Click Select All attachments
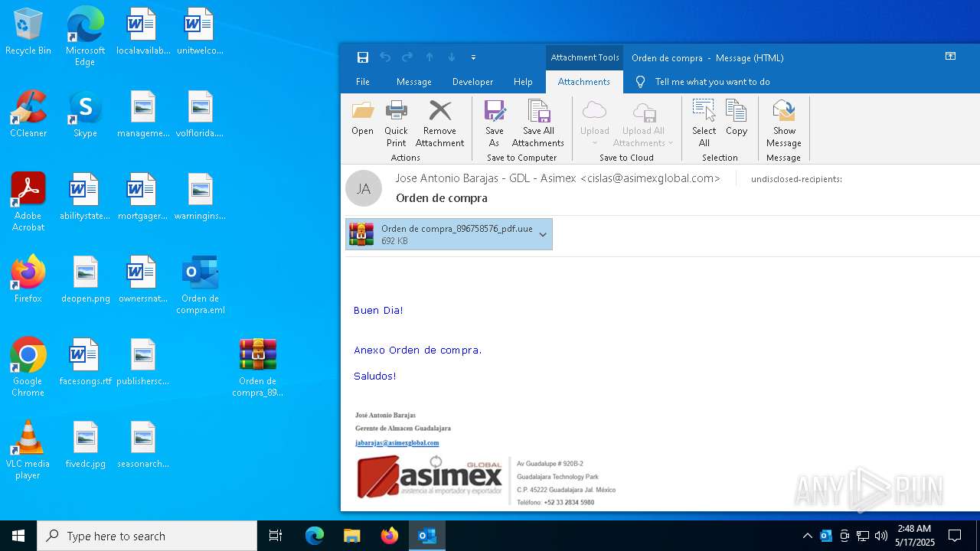This screenshot has width=980, height=551. coord(704,123)
